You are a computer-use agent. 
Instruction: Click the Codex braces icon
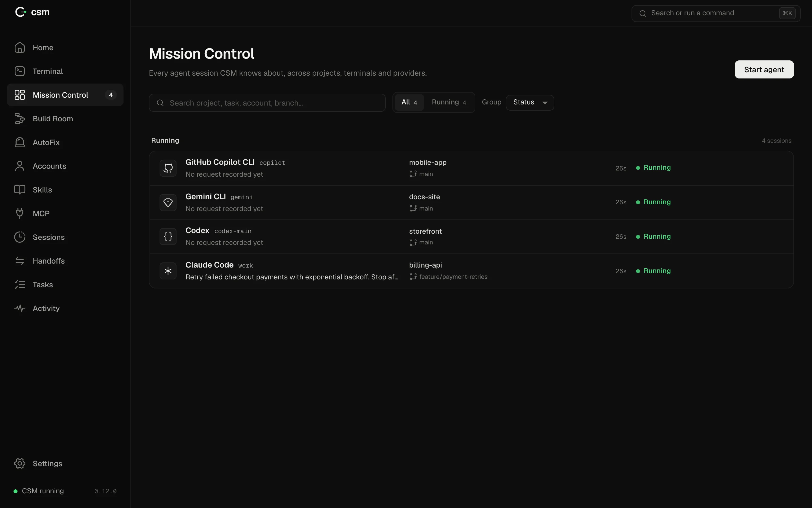(x=168, y=237)
